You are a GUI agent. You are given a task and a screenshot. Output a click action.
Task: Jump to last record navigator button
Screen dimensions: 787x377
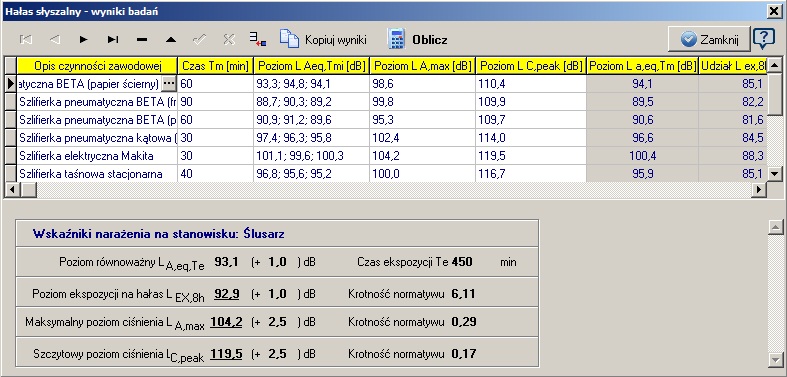click(113, 40)
